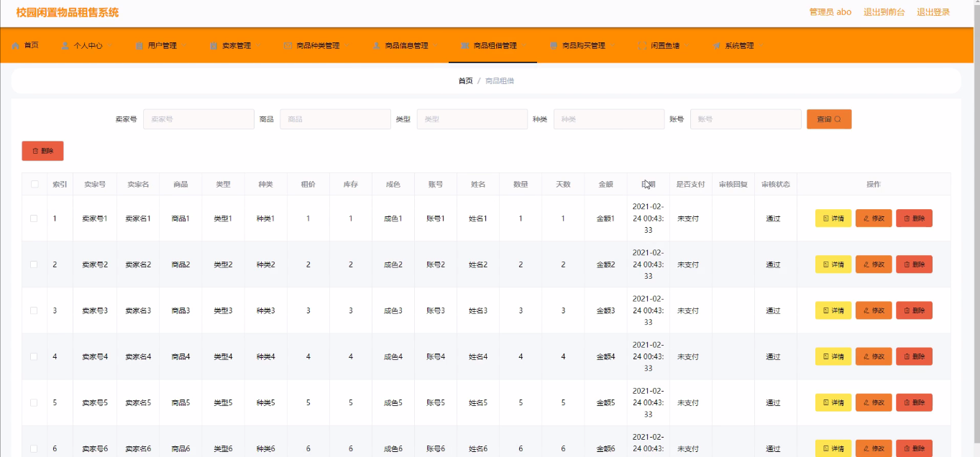This screenshot has height=457, width=980.
Task: Check the checkbox for row 1
Action: [x=34, y=218]
